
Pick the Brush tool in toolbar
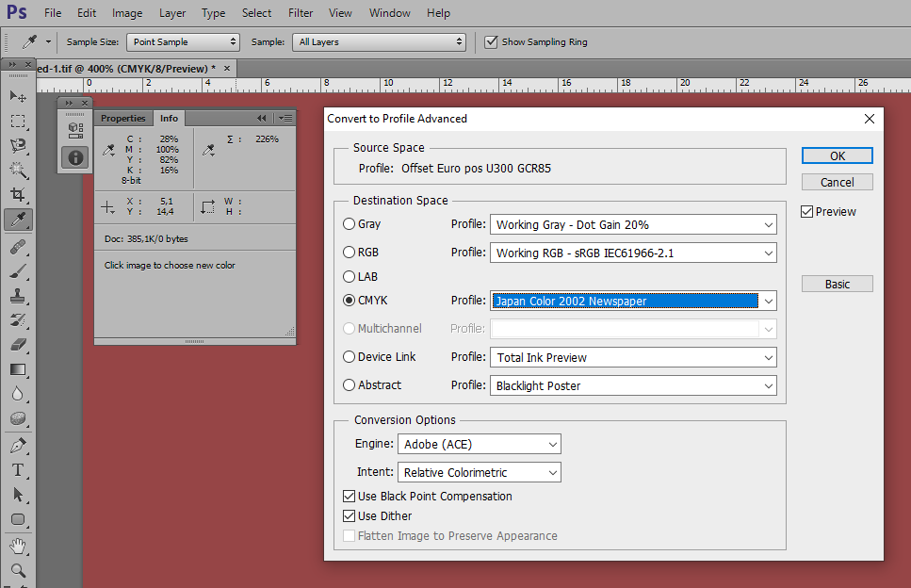(18, 270)
